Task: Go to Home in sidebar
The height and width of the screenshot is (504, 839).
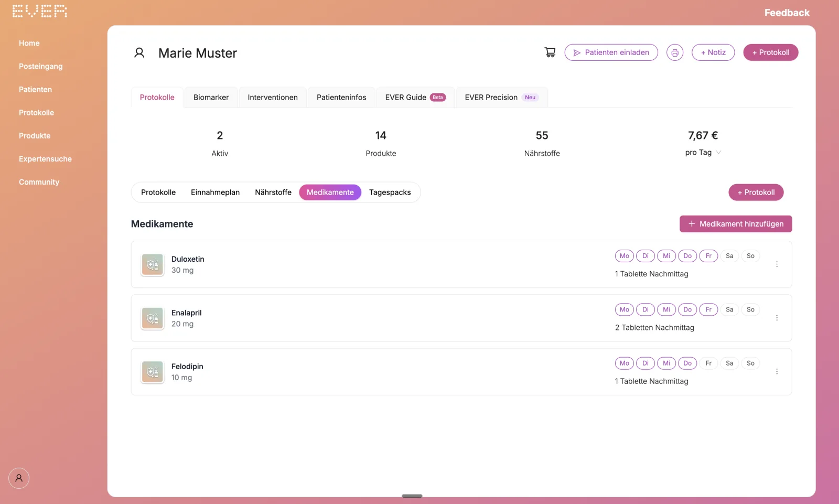Action: pyautogui.click(x=29, y=43)
